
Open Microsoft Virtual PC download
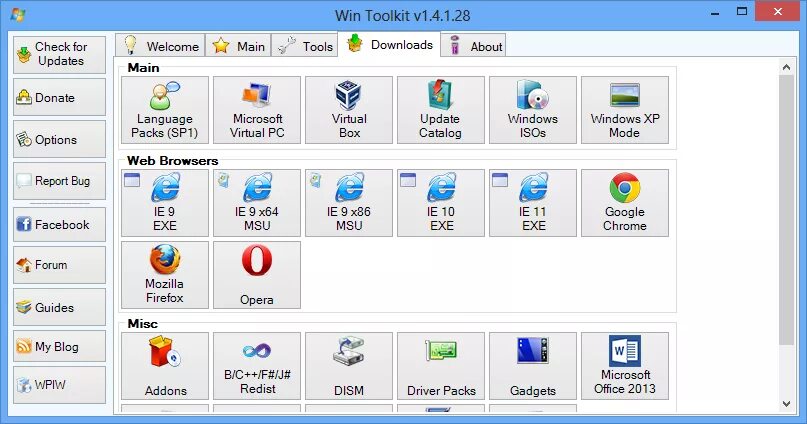pos(257,110)
